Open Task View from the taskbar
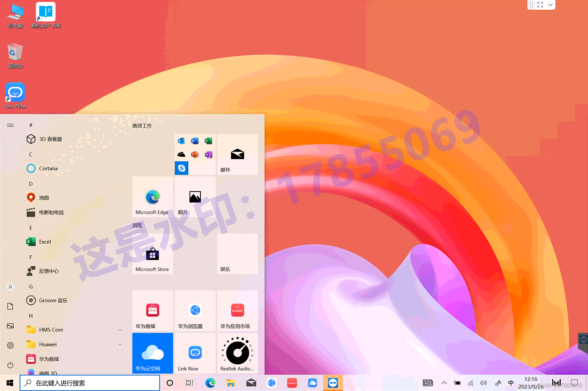 tap(189, 383)
